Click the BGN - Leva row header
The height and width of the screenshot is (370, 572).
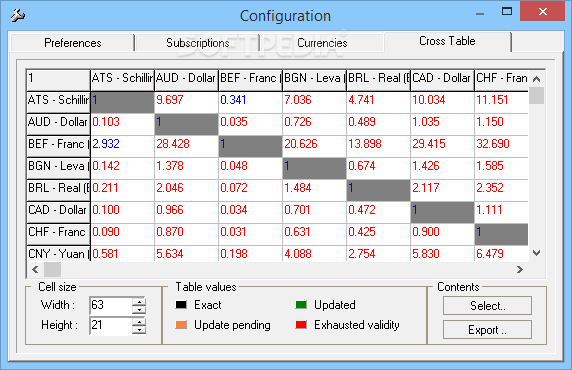pos(58,168)
